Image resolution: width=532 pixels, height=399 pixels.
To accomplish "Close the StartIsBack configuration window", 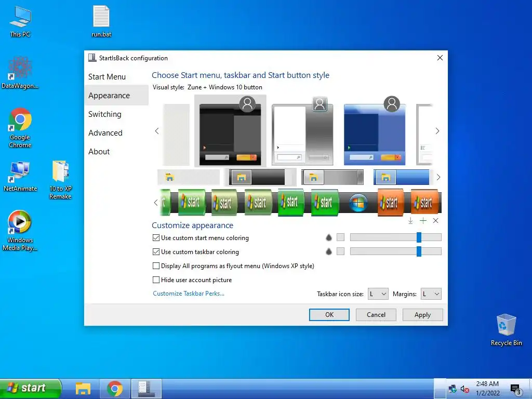I will point(440,58).
